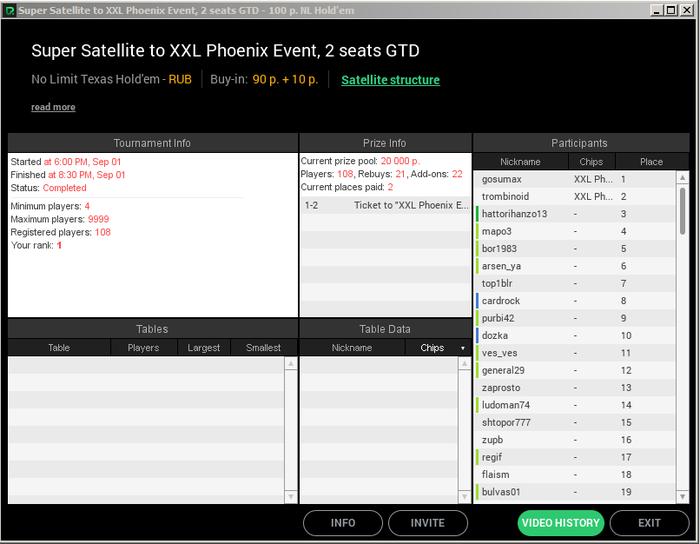700x544 pixels.
Task: Click the Registered players: 108 line
Action: 60,232
